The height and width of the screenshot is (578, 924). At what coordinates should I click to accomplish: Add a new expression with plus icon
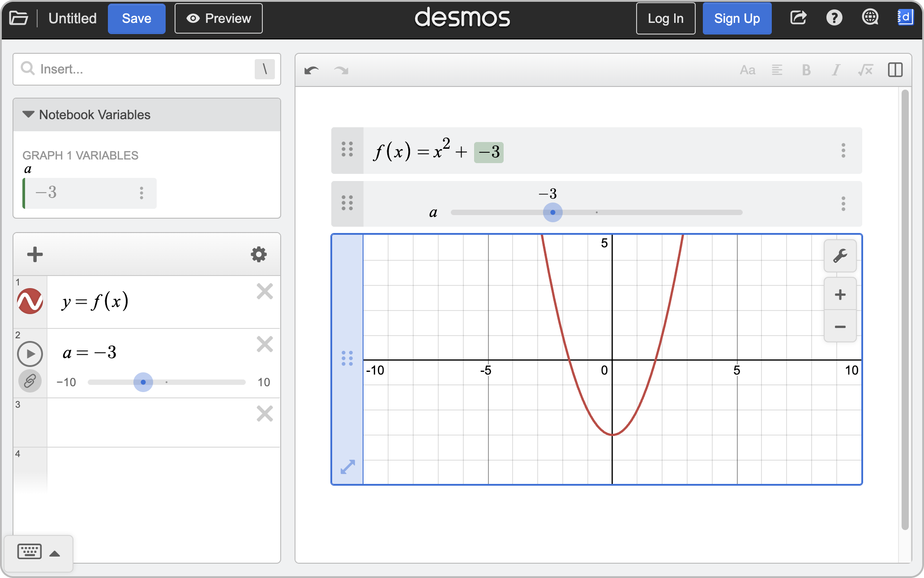pyautogui.click(x=35, y=254)
